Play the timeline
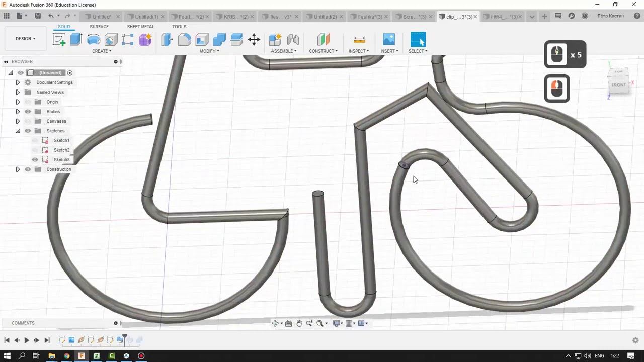 (27, 340)
